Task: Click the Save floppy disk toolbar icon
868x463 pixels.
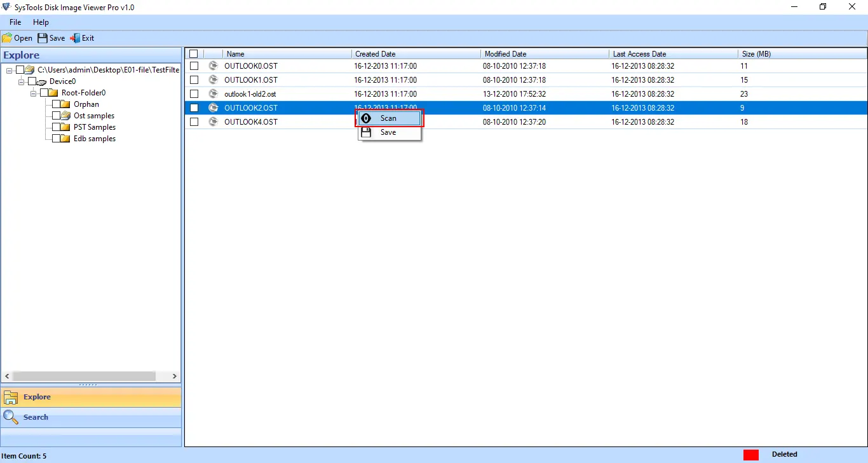Action: tap(43, 38)
